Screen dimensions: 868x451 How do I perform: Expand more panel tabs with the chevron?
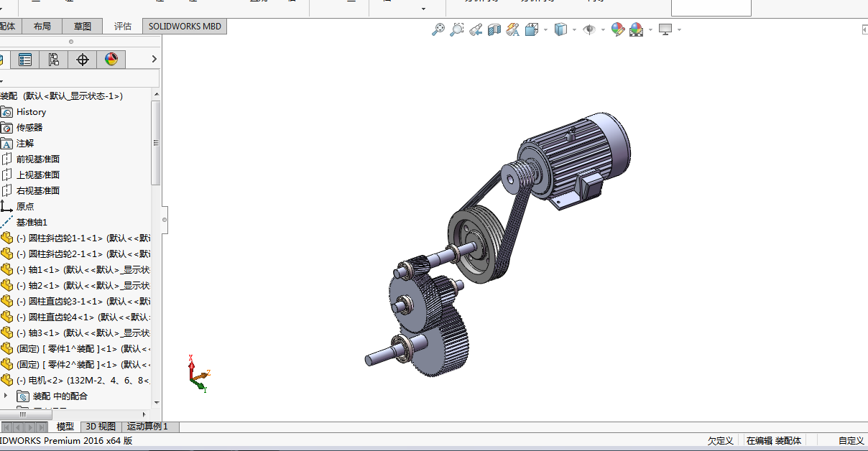click(x=154, y=59)
